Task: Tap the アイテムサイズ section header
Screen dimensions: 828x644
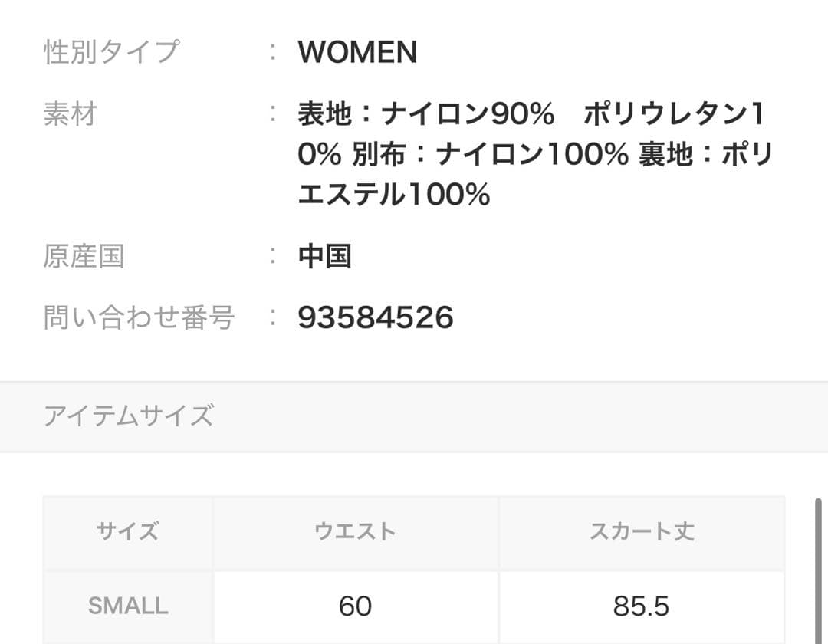Action: 128,416
